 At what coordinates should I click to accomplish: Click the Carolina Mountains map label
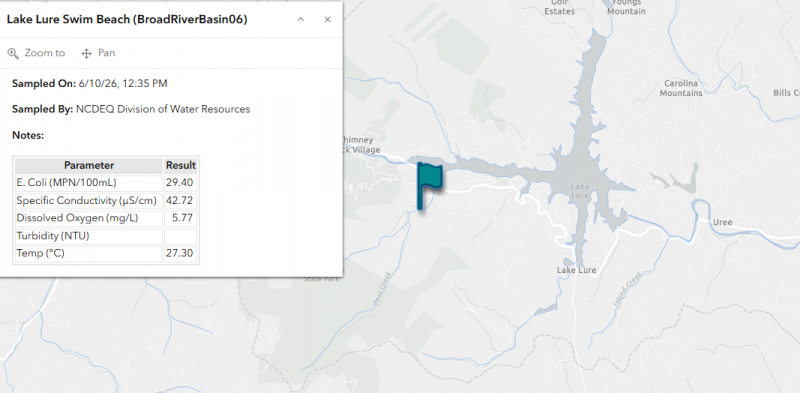pyautogui.click(x=681, y=88)
